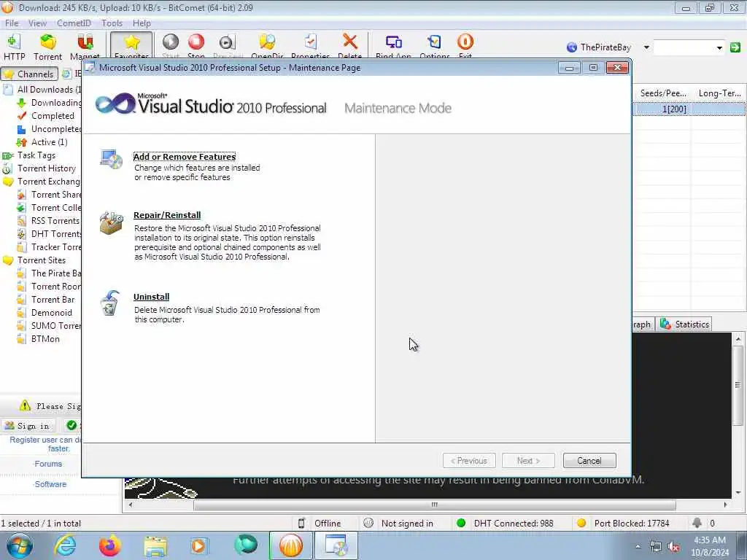Select RSS Torrents in sidebar
Viewport: 747px width, 560px height.
click(x=49, y=220)
